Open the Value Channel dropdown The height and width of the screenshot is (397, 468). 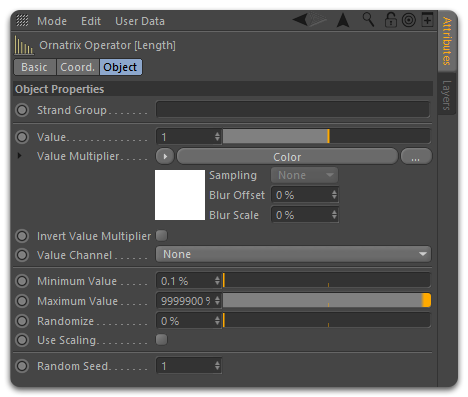[x=293, y=254]
